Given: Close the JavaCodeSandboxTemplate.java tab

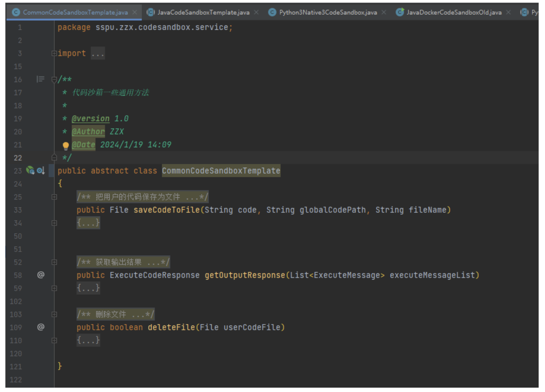Looking at the screenshot, I should tap(256, 12).
